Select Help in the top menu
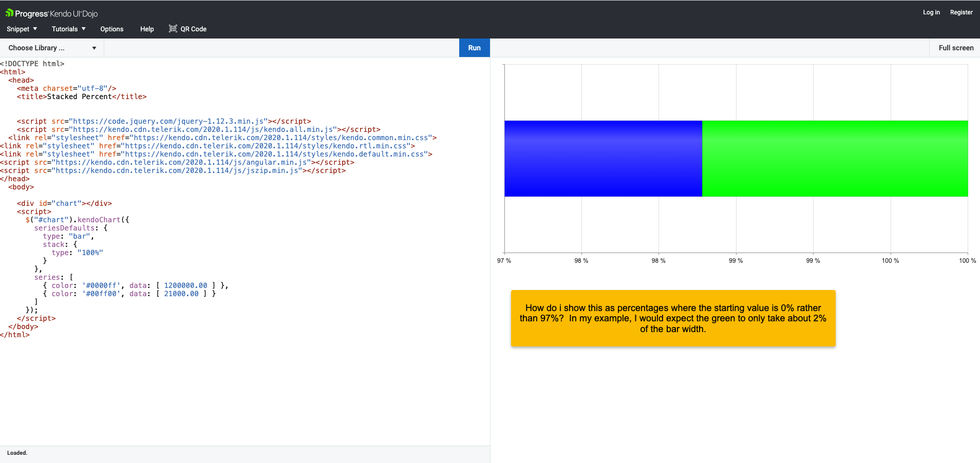980x463 pixels. [x=147, y=29]
